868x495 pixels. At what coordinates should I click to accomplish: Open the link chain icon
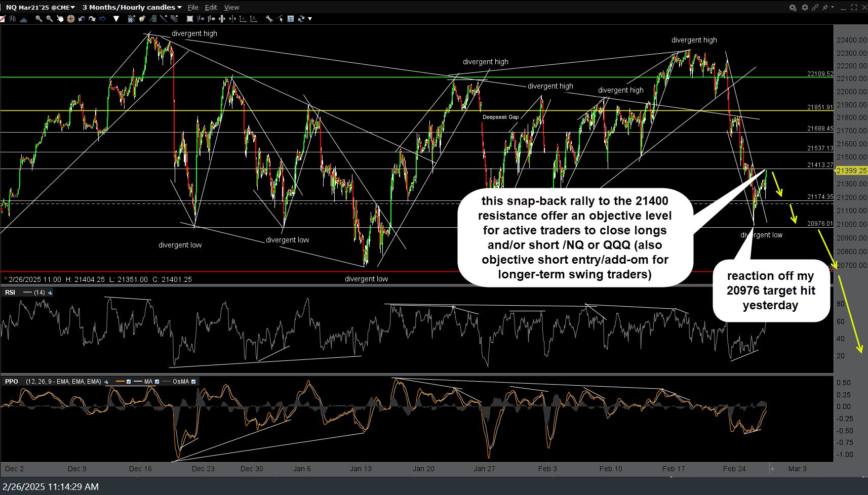(815, 7)
